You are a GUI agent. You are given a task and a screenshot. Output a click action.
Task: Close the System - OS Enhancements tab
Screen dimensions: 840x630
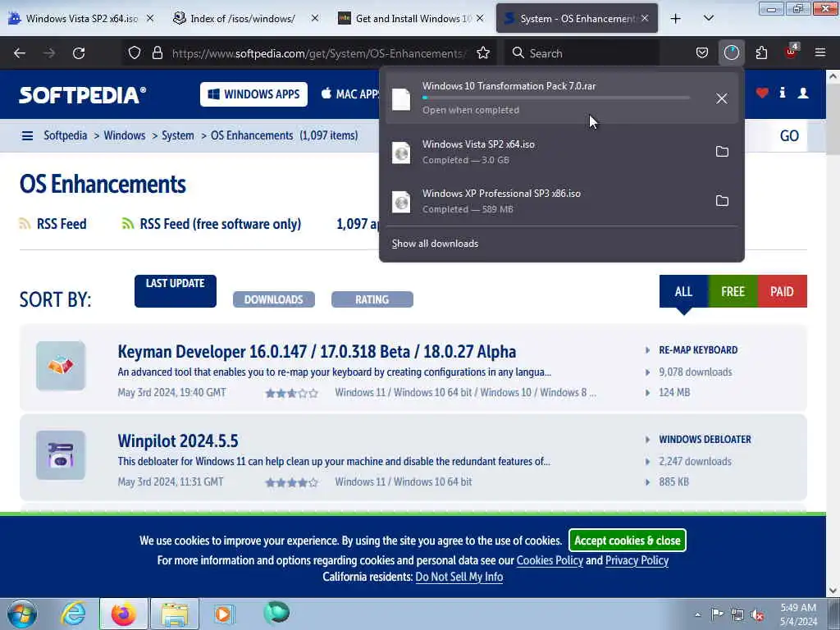pos(645,18)
